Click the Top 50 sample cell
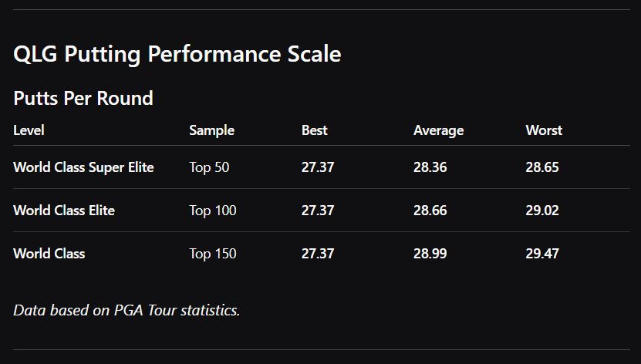 (209, 167)
